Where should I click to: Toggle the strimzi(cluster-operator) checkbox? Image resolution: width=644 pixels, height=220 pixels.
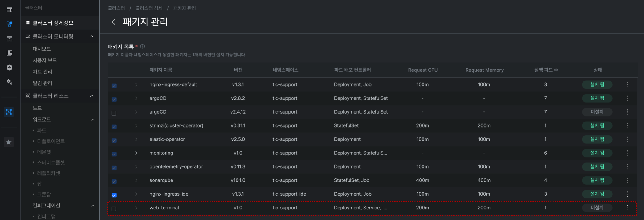[x=114, y=127]
